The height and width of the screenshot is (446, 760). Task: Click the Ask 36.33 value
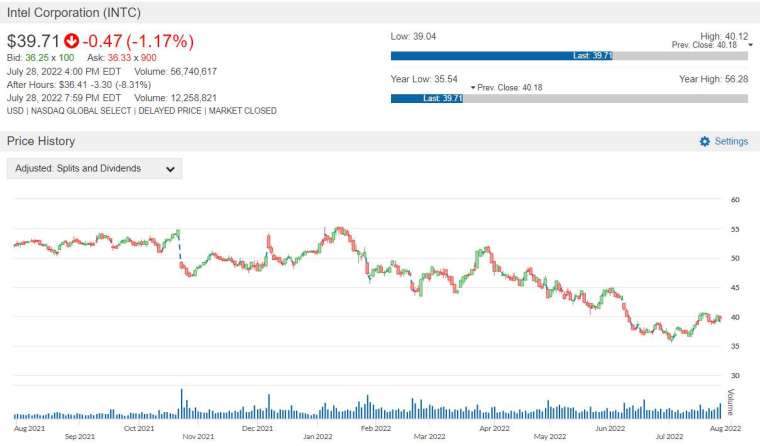119,58
